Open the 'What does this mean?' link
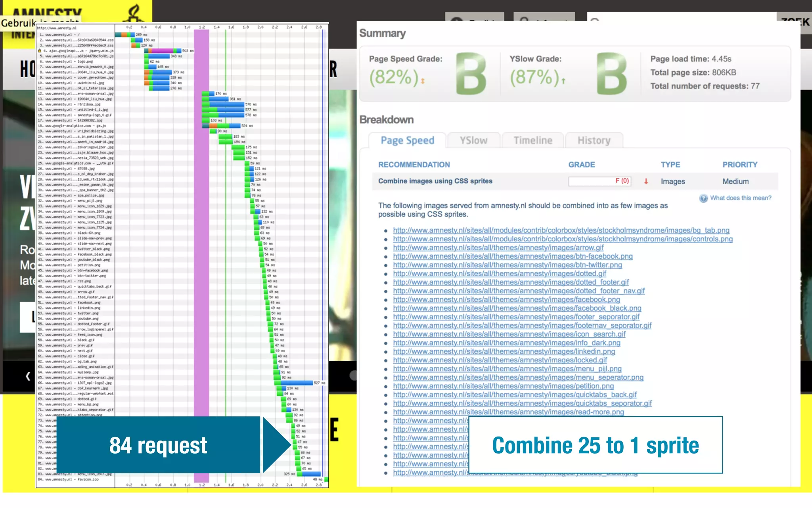The width and height of the screenshot is (812, 508). pyautogui.click(x=740, y=198)
